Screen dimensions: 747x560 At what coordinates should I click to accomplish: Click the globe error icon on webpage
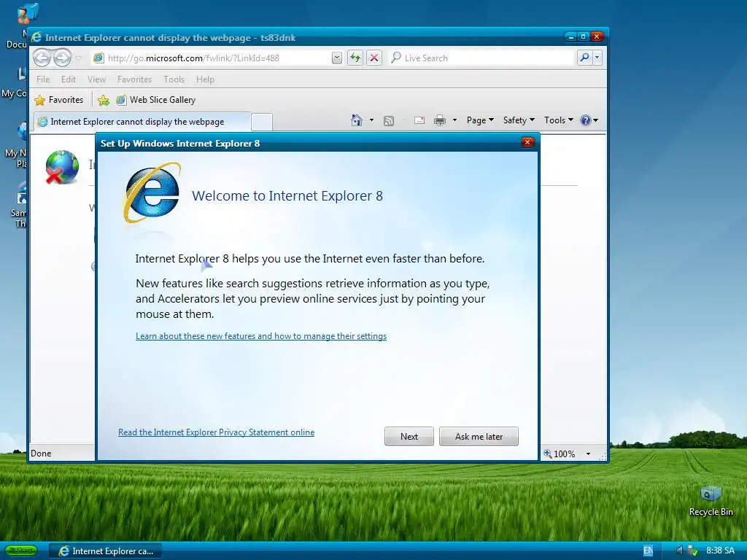pyautogui.click(x=62, y=167)
